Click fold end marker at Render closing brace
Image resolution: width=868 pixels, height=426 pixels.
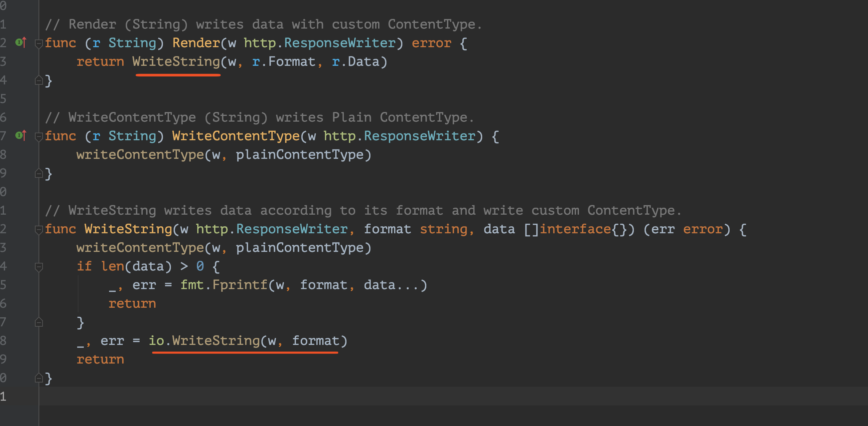[39, 80]
